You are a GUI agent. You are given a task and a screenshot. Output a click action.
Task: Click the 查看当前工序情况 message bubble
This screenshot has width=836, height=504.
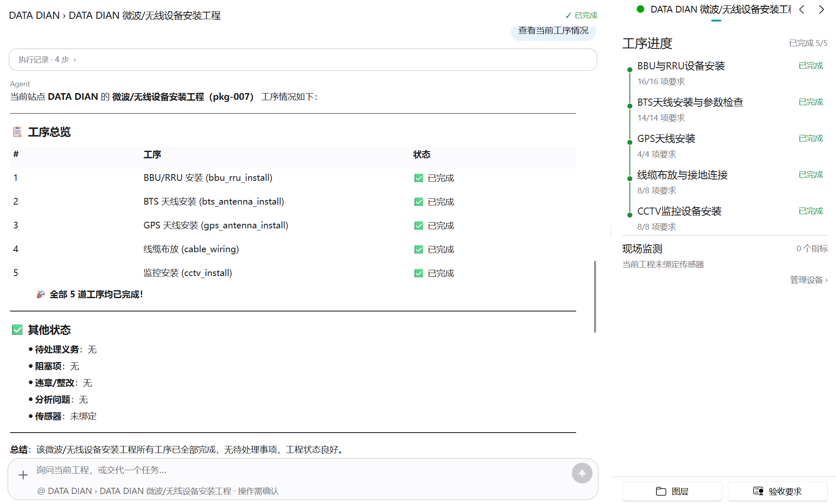click(553, 31)
